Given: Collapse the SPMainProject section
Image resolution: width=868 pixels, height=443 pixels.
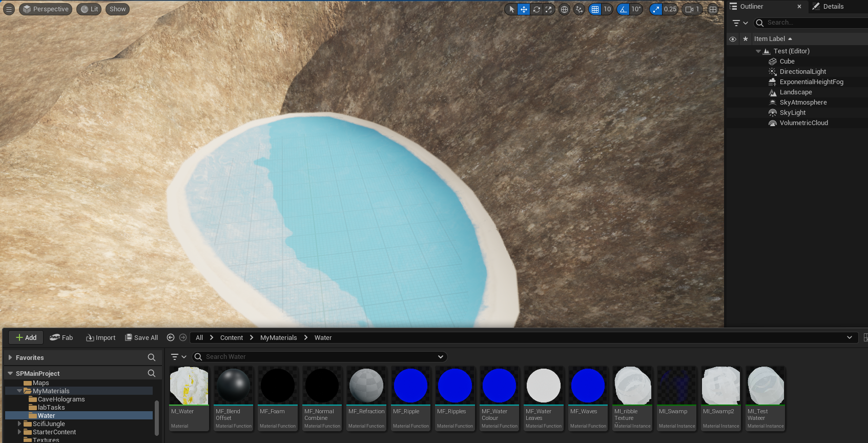Looking at the screenshot, I should tap(10, 373).
